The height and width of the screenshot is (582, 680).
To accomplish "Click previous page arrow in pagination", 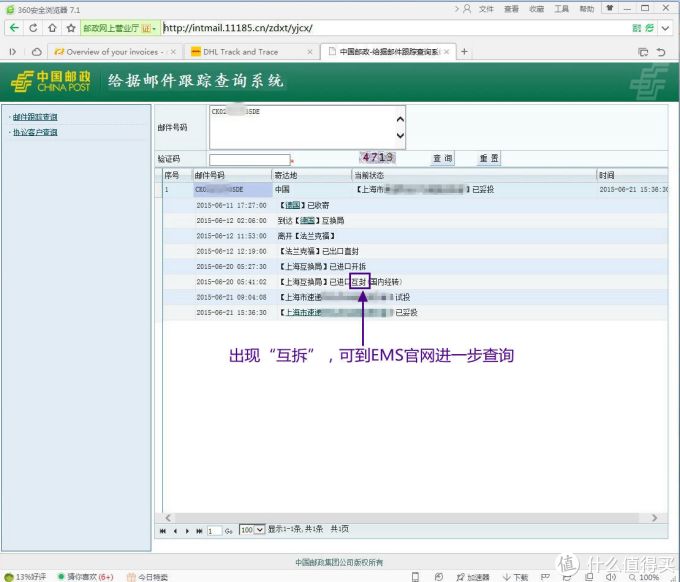I will pos(175,530).
